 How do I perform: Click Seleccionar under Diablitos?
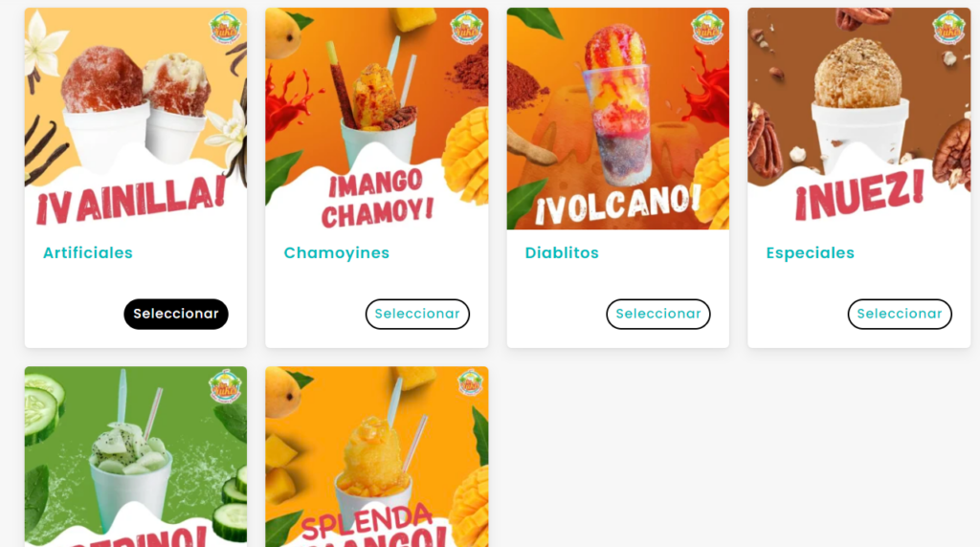[658, 314]
